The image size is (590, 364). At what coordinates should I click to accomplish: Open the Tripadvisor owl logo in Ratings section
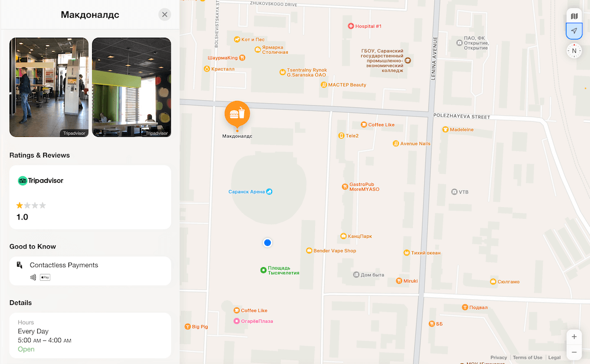[x=23, y=181]
